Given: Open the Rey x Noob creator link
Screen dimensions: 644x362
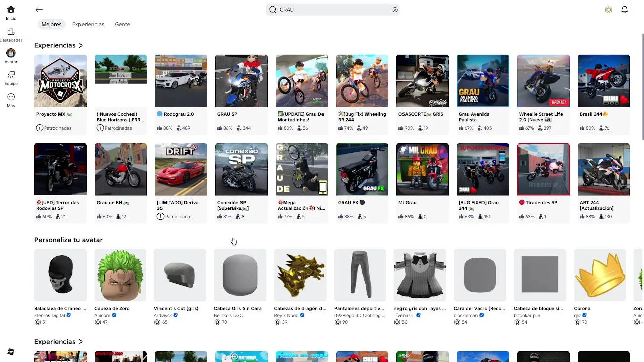Looking at the screenshot, I should coord(286,315).
